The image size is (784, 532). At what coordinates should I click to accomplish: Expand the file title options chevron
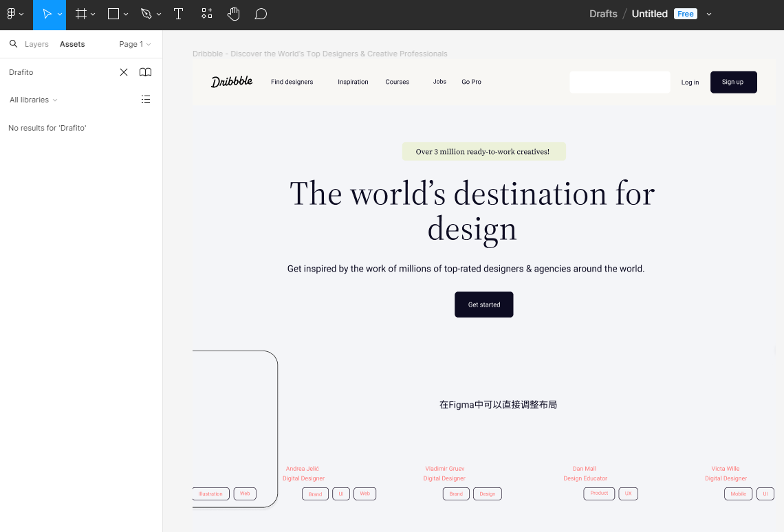709,14
